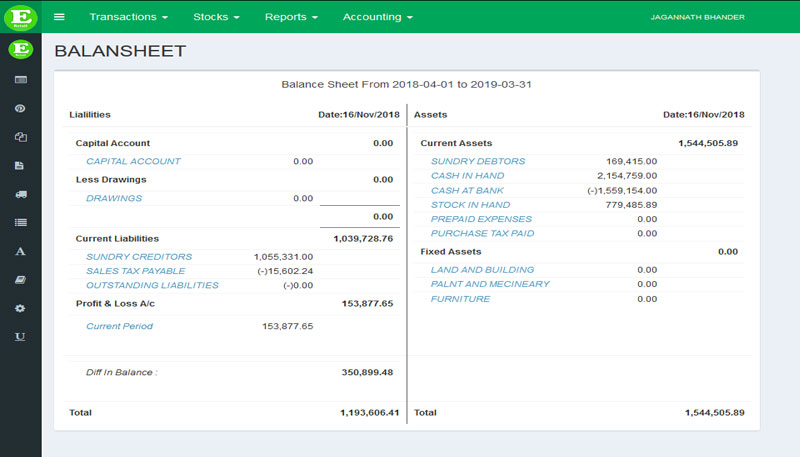This screenshot has width=800, height=457.
Task: Click the Lialilities column header
Action: tap(90, 115)
